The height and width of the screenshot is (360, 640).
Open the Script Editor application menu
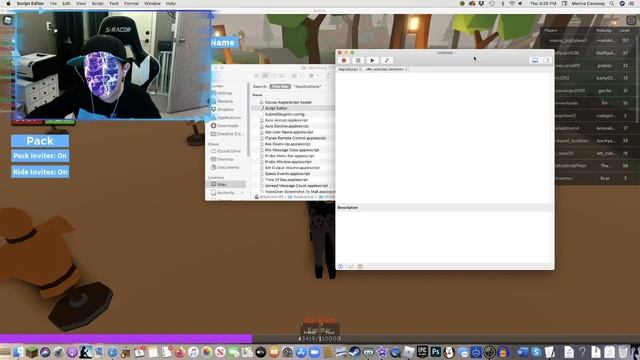coord(30,3)
